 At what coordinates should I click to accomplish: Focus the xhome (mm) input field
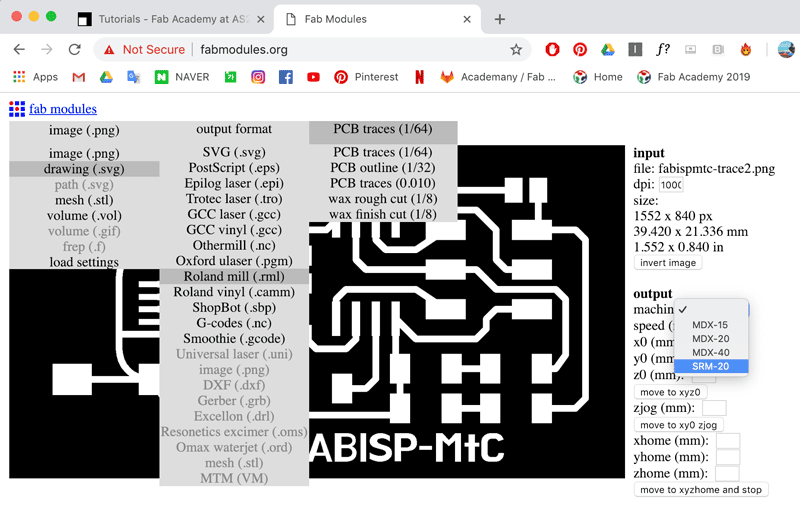click(728, 441)
